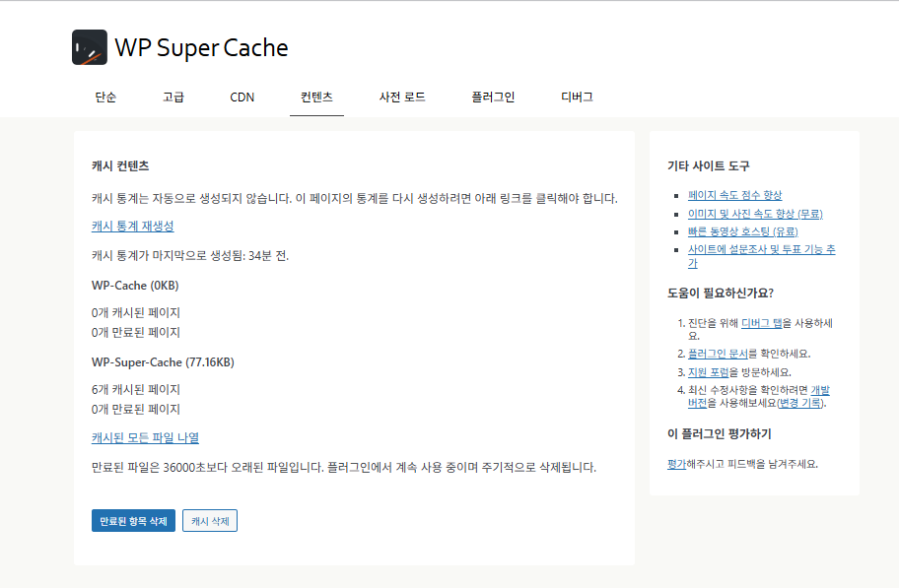Open the 고급 settings tab
The image size is (899, 588).
173,97
